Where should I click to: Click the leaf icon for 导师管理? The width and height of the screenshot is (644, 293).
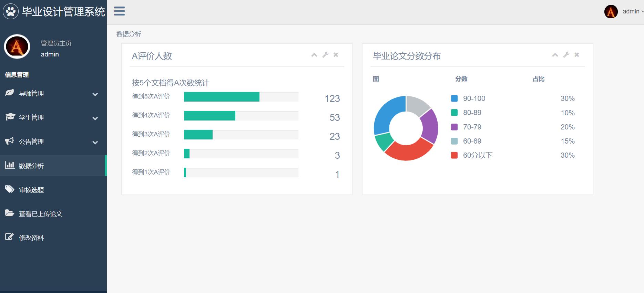[10, 93]
